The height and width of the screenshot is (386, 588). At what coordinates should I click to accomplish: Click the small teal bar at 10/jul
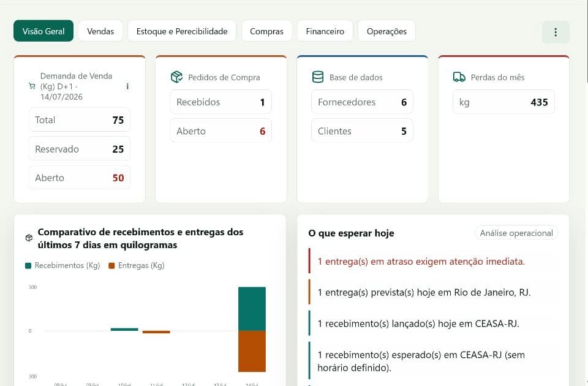[x=124, y=330]
